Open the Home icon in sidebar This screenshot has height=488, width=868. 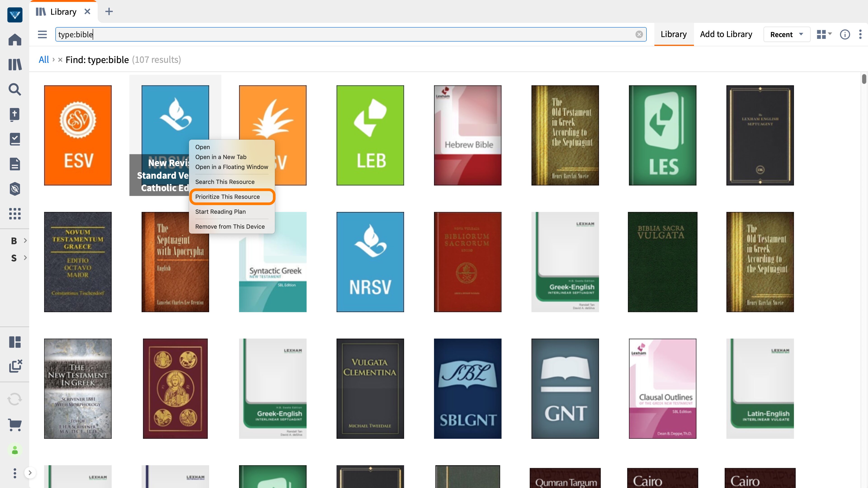tap(14, 39)
